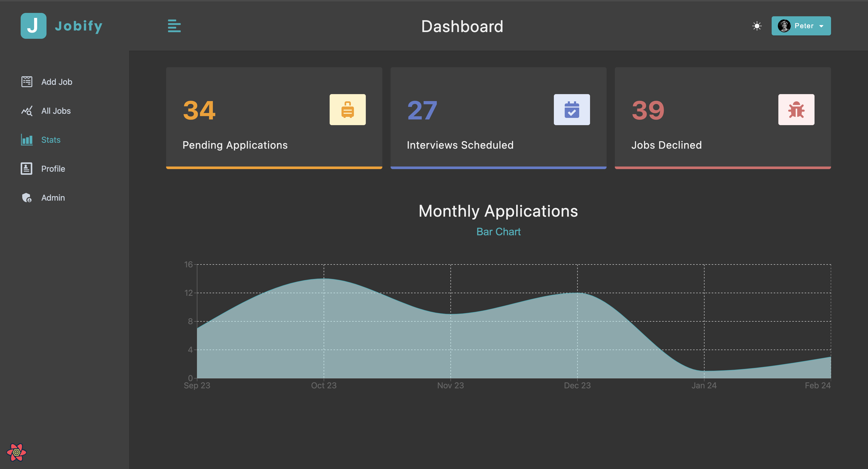
Task: Click the Oct 23 peak on area chart
Action: coord(324,279)
